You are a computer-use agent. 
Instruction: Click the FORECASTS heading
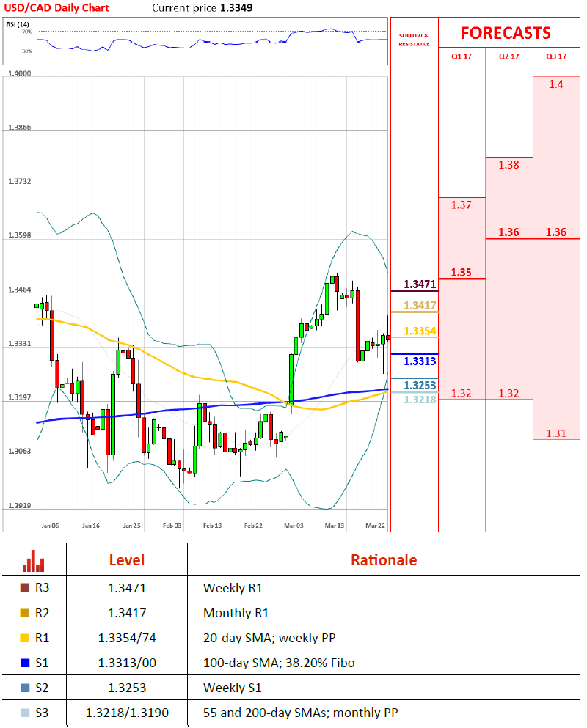[x=505, y=33]
